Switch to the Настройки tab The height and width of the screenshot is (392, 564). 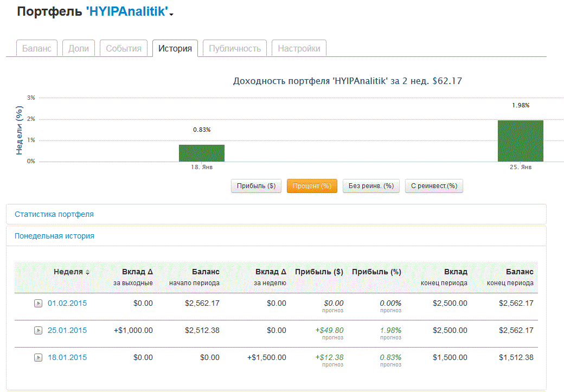299,48
